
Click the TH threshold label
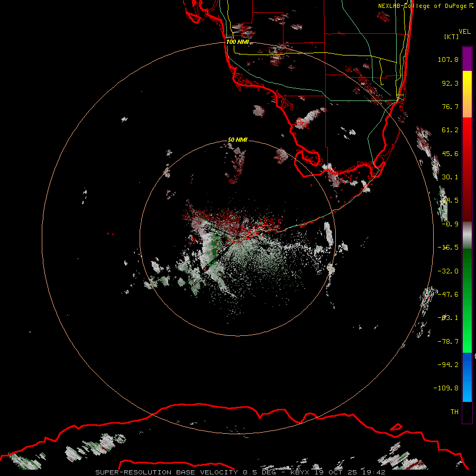click(x=454, y=411)
